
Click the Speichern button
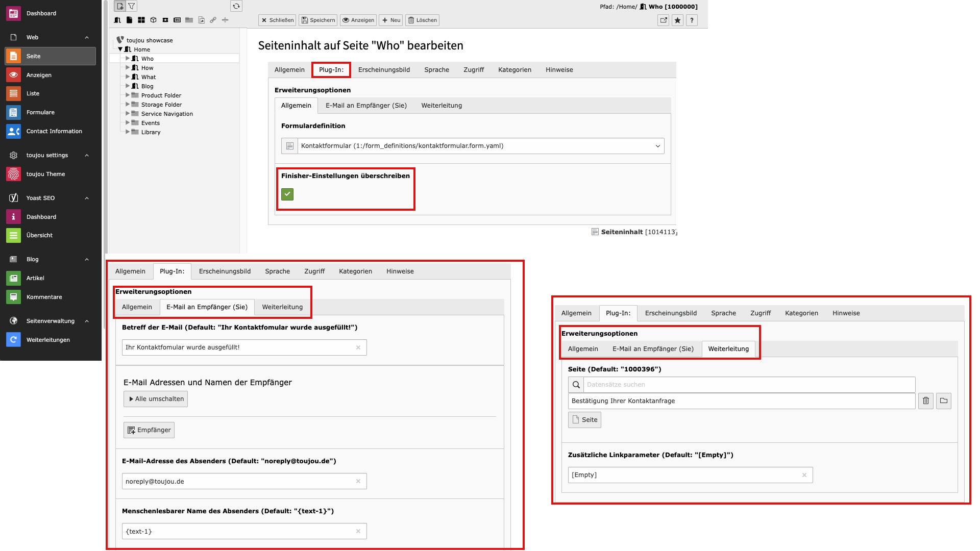317,20
